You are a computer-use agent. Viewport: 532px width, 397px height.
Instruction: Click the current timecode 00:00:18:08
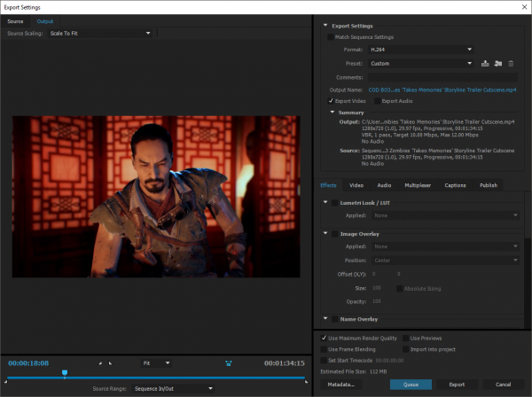point(28,363)
